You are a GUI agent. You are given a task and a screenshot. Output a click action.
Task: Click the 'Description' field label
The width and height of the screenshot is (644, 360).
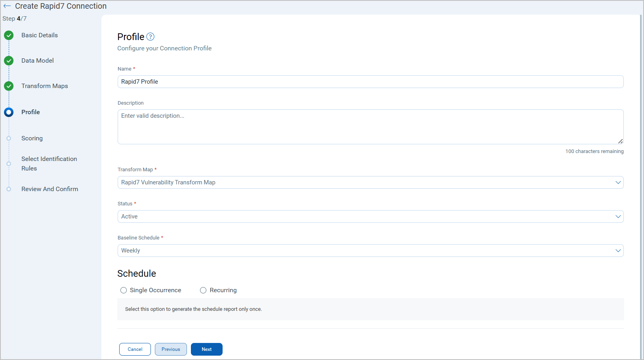tap(131, 103)
